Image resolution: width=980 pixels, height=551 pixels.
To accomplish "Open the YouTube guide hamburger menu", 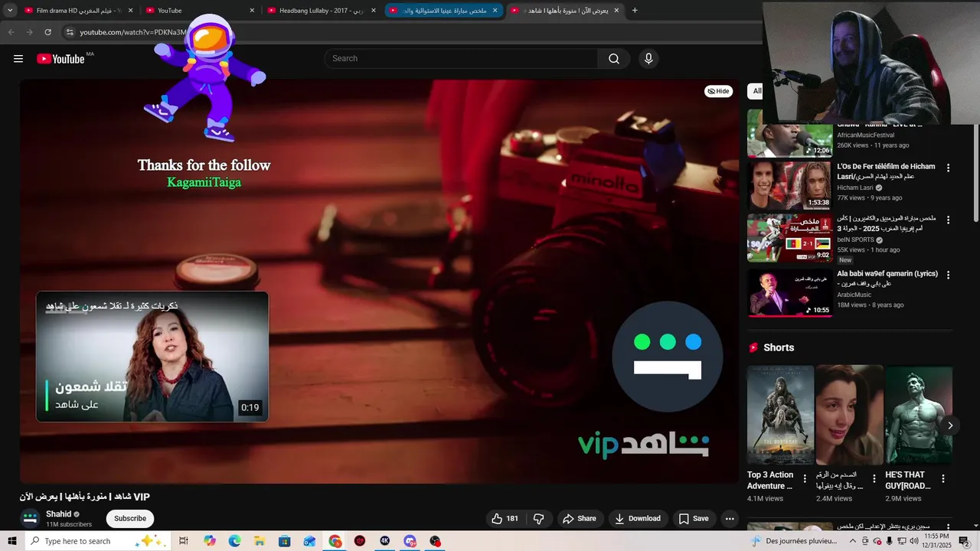I will pyautogui.click(x=18, y=59).
